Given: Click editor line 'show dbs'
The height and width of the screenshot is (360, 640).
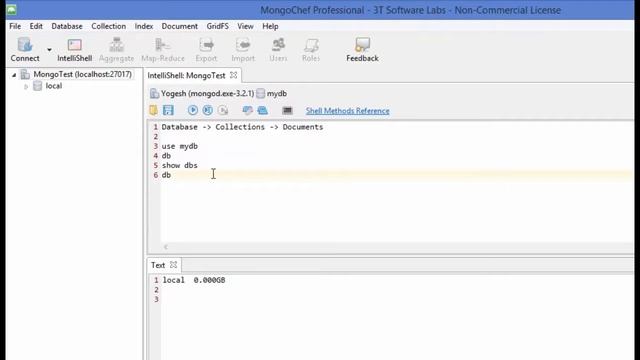Looking at the screenshot, I should coord(180,165).
